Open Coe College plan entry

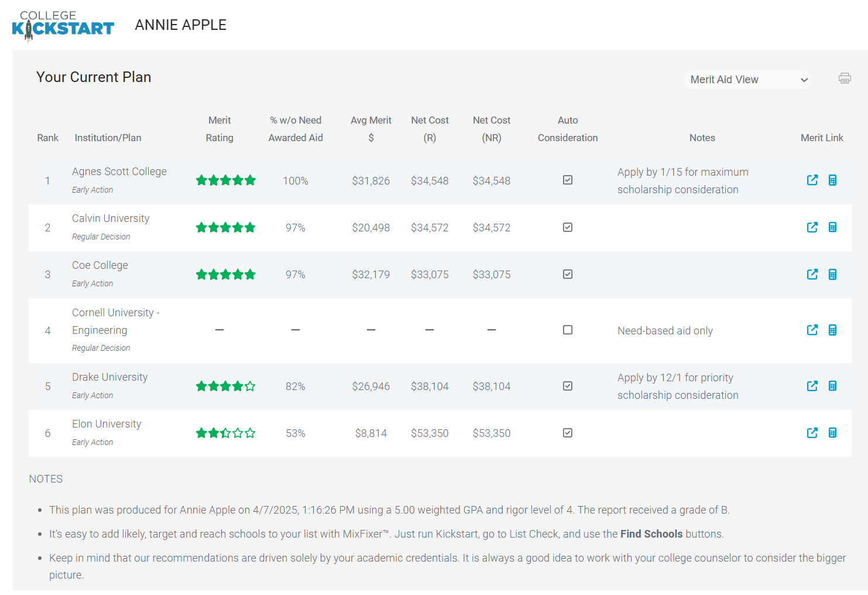coord(100,265)
